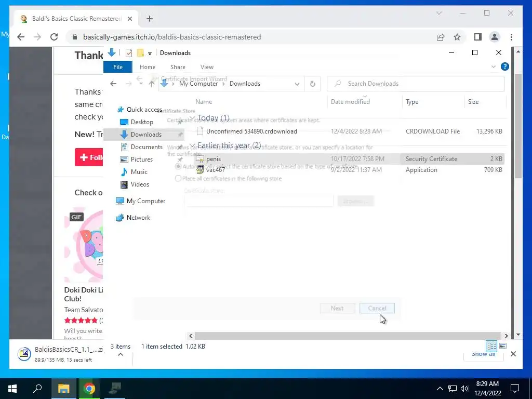Click the Properties quick access toolbar icon
Viewport: 532px width, 399px height.
(129, 53)
